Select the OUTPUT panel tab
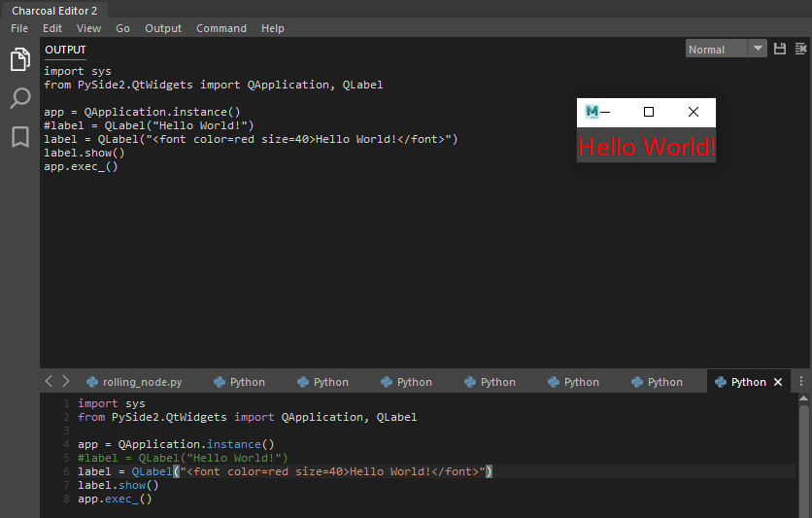This screenshot has width=812, height=518. pyautogui.click(x=66, y=50)
